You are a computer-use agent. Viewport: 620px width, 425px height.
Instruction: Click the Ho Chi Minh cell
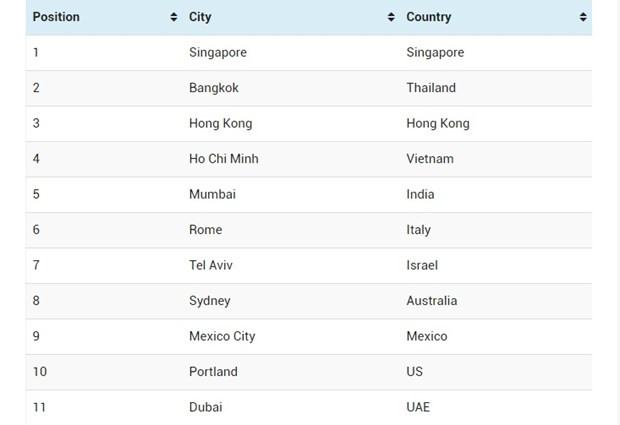coord(224,159)
